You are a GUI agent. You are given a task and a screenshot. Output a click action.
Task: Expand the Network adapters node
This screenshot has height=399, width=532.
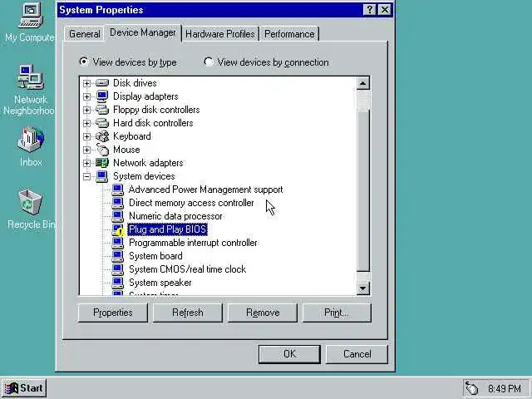tap(86, 163)
